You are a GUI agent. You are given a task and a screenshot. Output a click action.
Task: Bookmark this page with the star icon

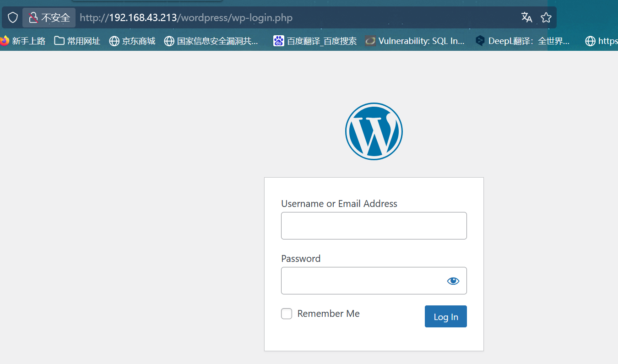pos(546,17)
